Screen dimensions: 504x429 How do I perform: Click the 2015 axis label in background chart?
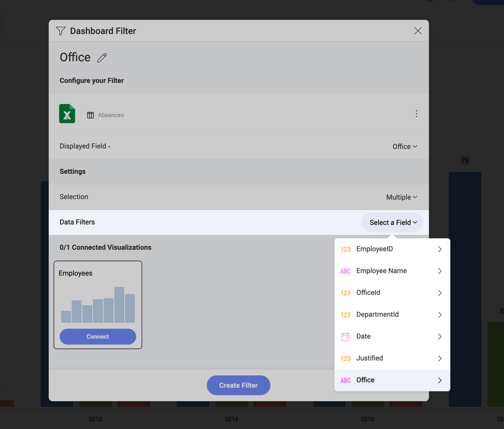click(367, 420)
